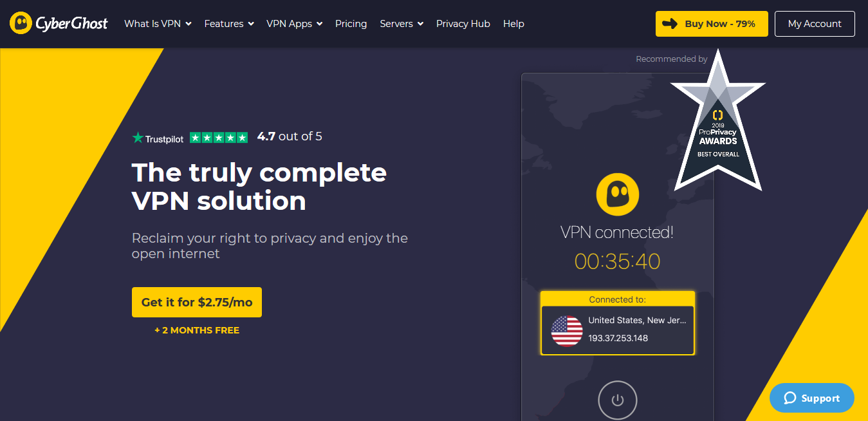The width and height of the screenshot is (868, 421).
Task: Click the 00:35:40 connection timer
Action: tap(617, 261)
